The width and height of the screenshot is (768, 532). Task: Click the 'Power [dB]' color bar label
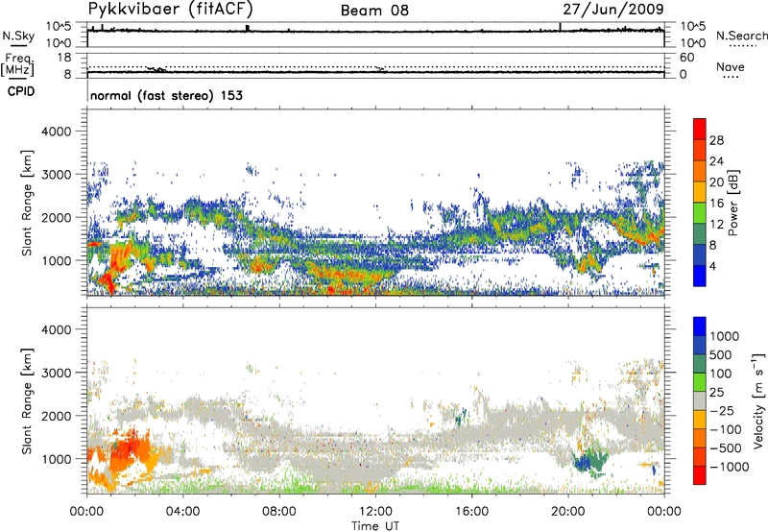click(732, 203)
